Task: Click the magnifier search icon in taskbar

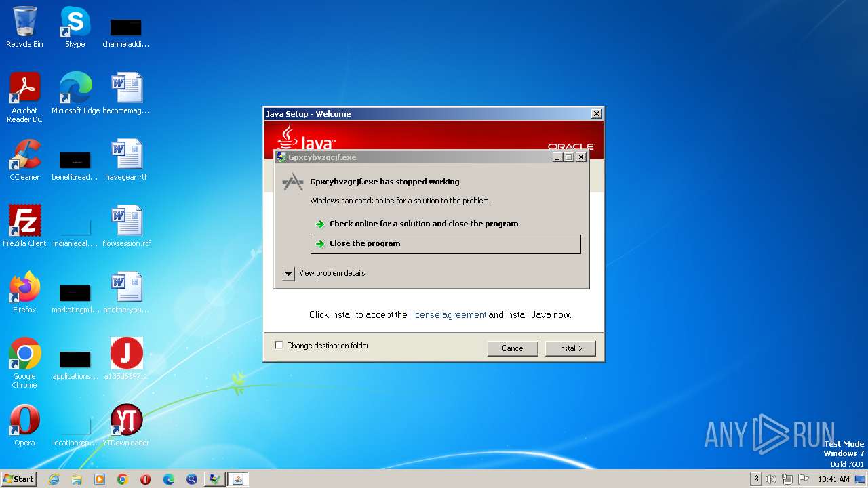Action: click(x=192, y=479)
